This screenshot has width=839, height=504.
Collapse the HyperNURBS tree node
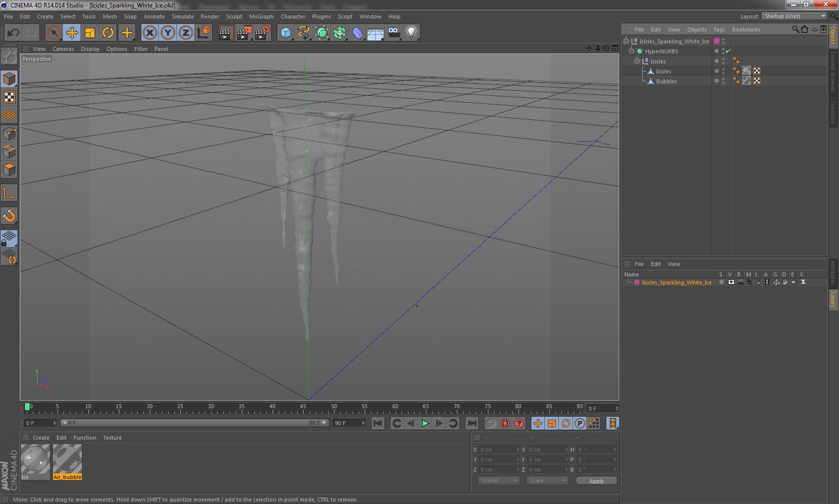point(631,51)
